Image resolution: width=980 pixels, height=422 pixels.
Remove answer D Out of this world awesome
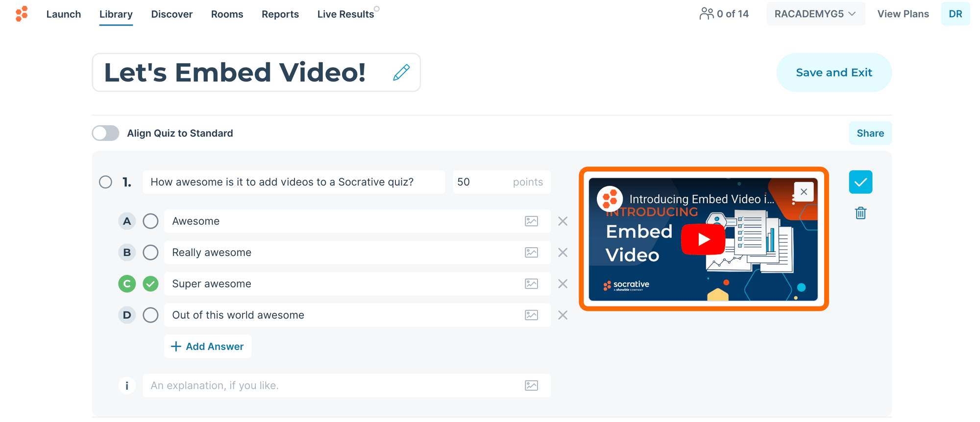click(x=563, y=315)
